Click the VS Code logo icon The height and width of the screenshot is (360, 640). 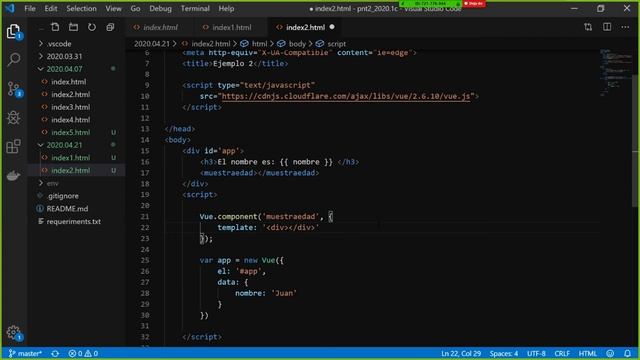click(x=10, y=8)
